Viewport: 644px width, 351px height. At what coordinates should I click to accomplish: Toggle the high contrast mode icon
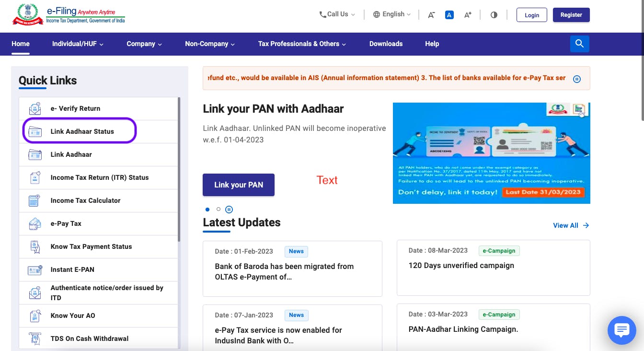tap(494, 15)
